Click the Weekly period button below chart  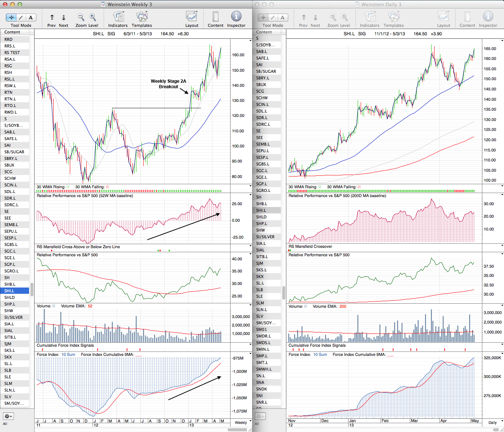(241, 422)
